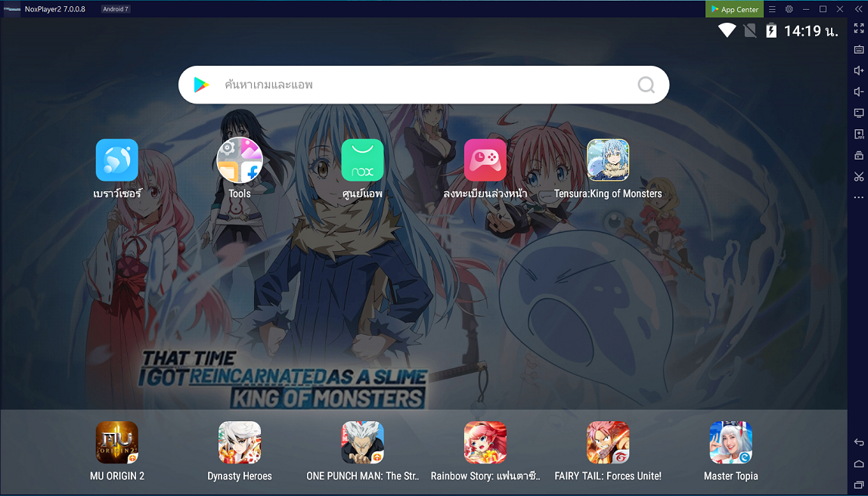This screenshot has height=496, width=868.
Task: Click the scissors screenshot icon
Action: (859, 177)
